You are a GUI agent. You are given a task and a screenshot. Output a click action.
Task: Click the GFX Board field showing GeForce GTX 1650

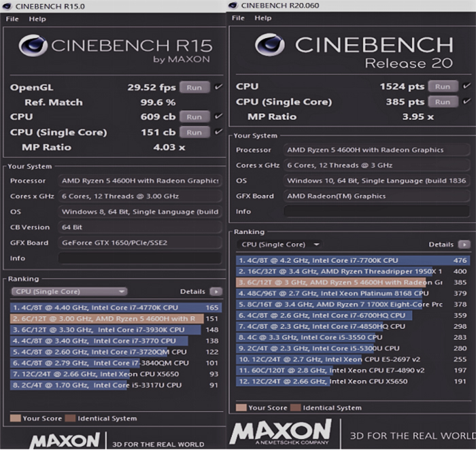click(140, 243)
